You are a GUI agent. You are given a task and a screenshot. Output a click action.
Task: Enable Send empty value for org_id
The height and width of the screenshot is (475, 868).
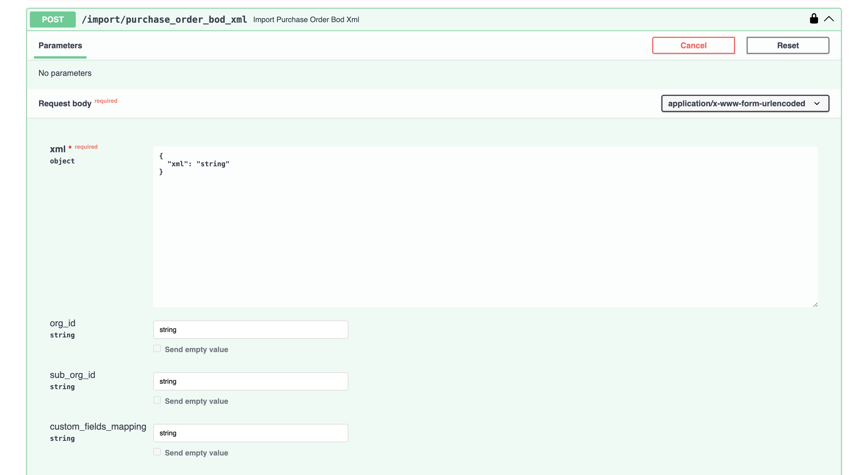point(157,349)
